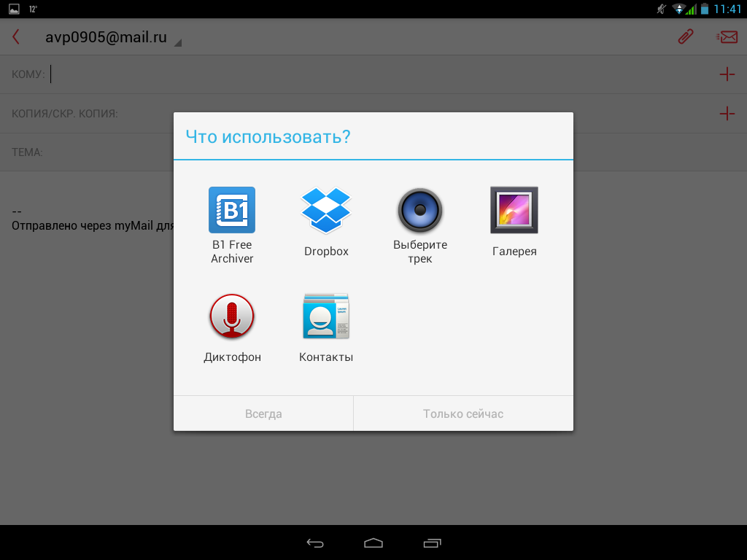This screenshot has height=560, width=747.
Task: Select Контакты app icon
Action: (x=326, y=316)
